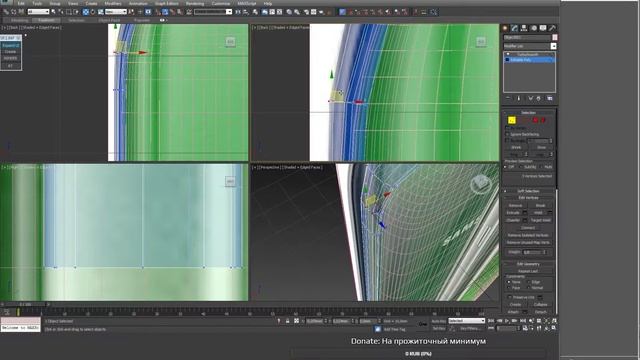Set Constraints to Normal radio option
640x360 pixels.
tap(529, 288)
